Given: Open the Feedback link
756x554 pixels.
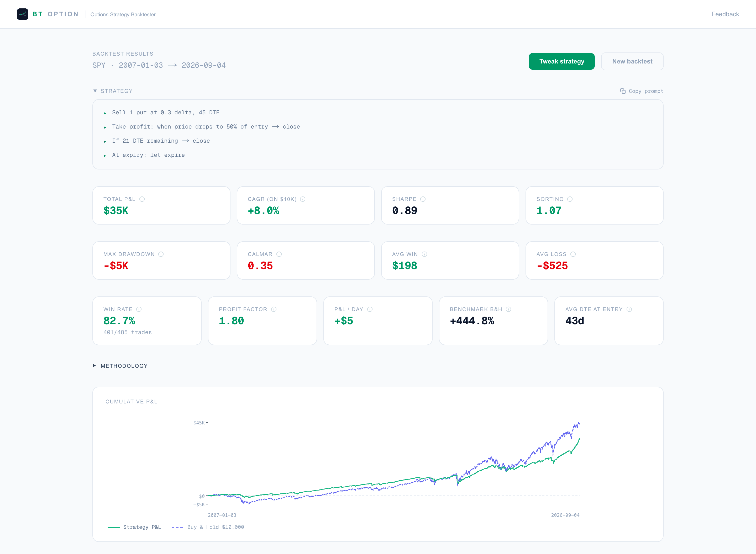Looking at the screenshot, I should pyautogui.click(x=725, y=14).
